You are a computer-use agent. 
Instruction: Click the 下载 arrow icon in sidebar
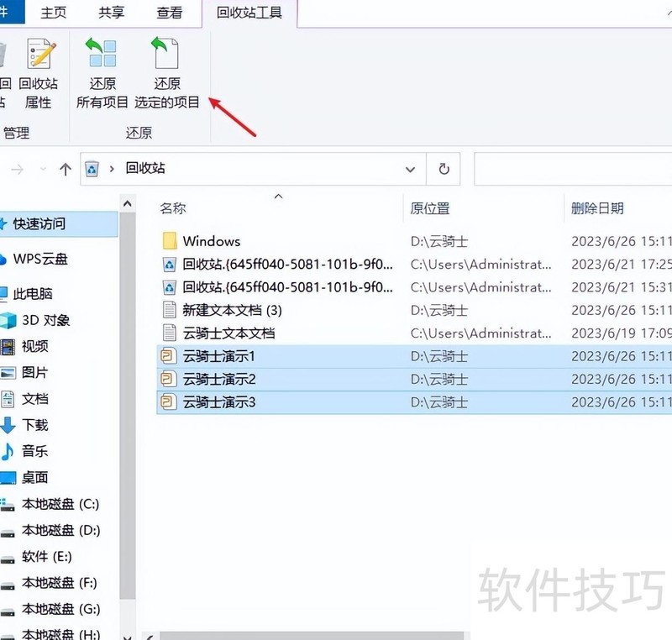pyautogui.click(x=8, y=425)
